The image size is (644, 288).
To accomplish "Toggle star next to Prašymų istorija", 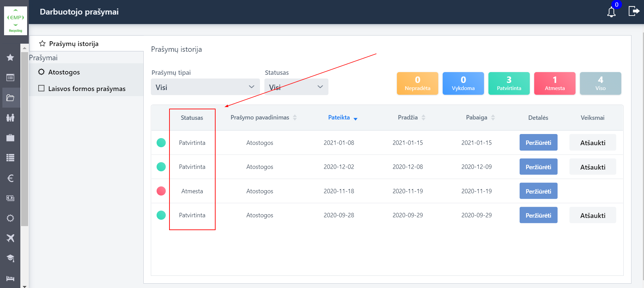I will [42, 44].
